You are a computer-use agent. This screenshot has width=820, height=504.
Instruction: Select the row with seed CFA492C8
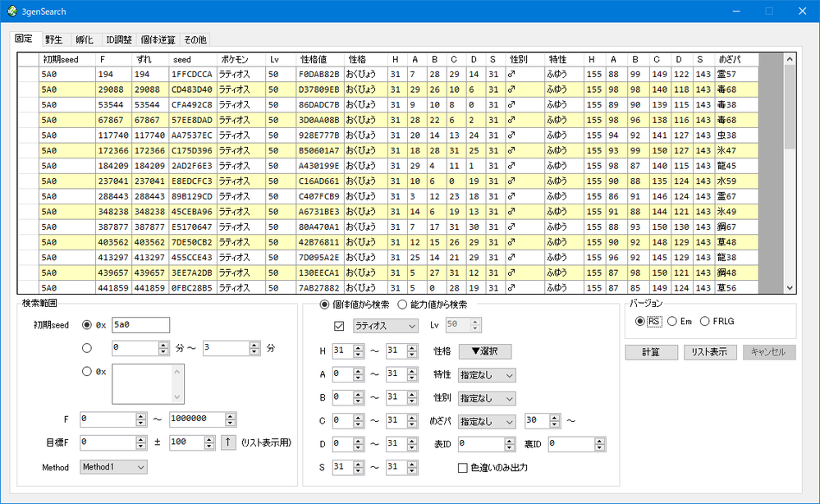click(388, 104)
